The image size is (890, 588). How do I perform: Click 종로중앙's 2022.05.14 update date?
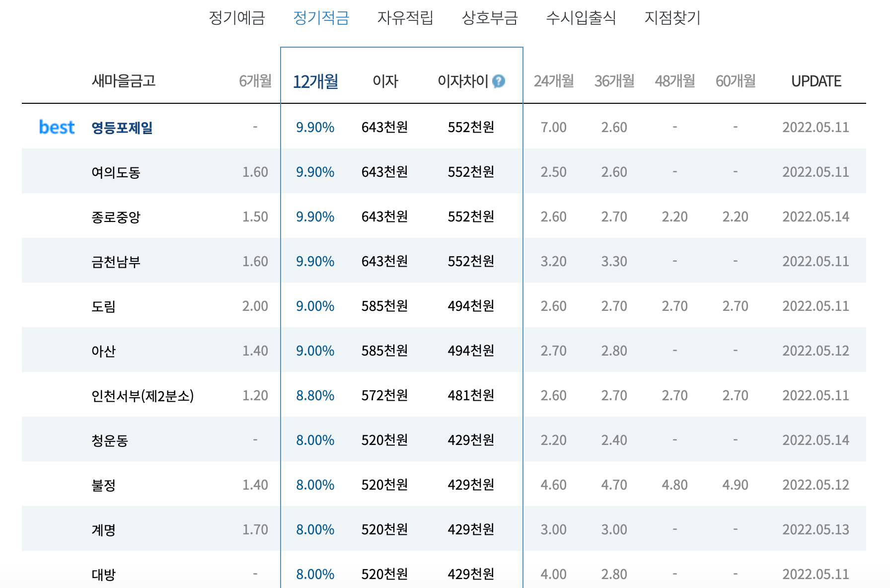click(x=816, y=217)
